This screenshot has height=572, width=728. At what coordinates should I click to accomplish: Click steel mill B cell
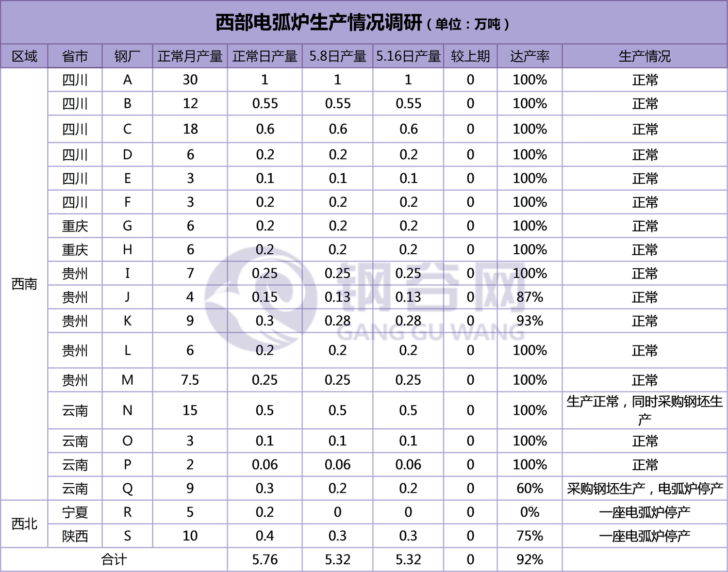click(127, 103)
